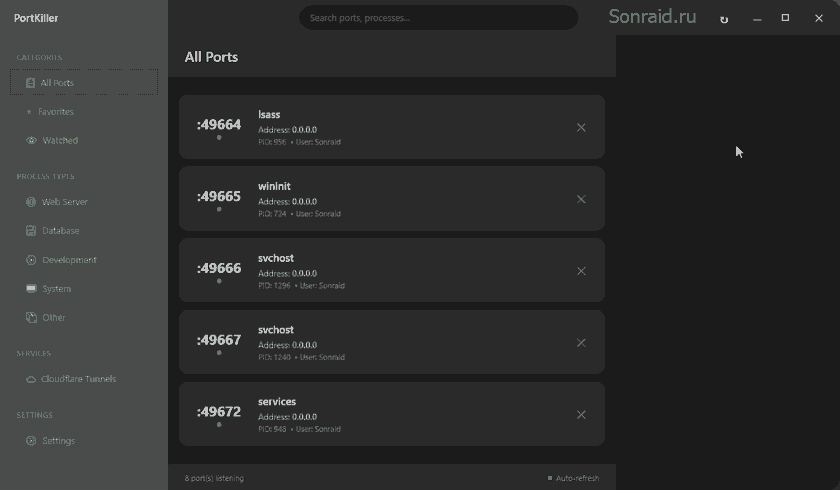Click the refresh icon in title bar
Image resolution: width=840 pixels, height=490 pixels.
(x=724, y=19)
